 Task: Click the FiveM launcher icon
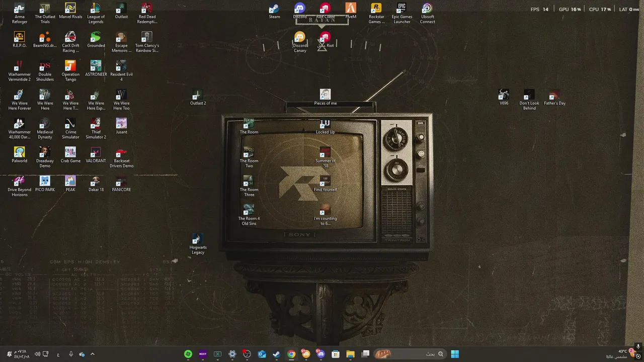point(351,11)
